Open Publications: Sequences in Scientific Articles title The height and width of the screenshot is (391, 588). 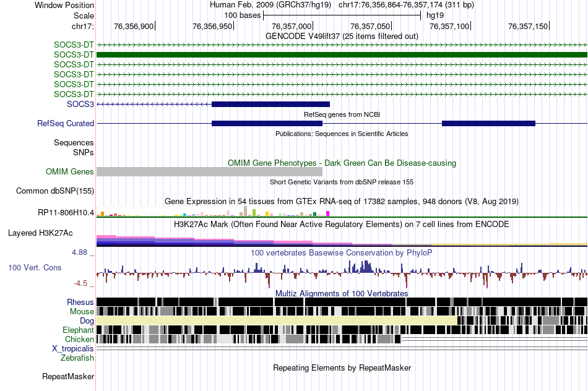(342, 134)
